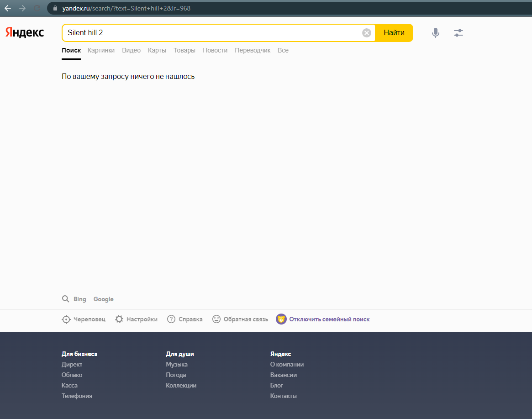This screenshot has height=419, width=532.
Task: Open О компании link in footer
Action: pyautogui.click(x=287, y=364)
